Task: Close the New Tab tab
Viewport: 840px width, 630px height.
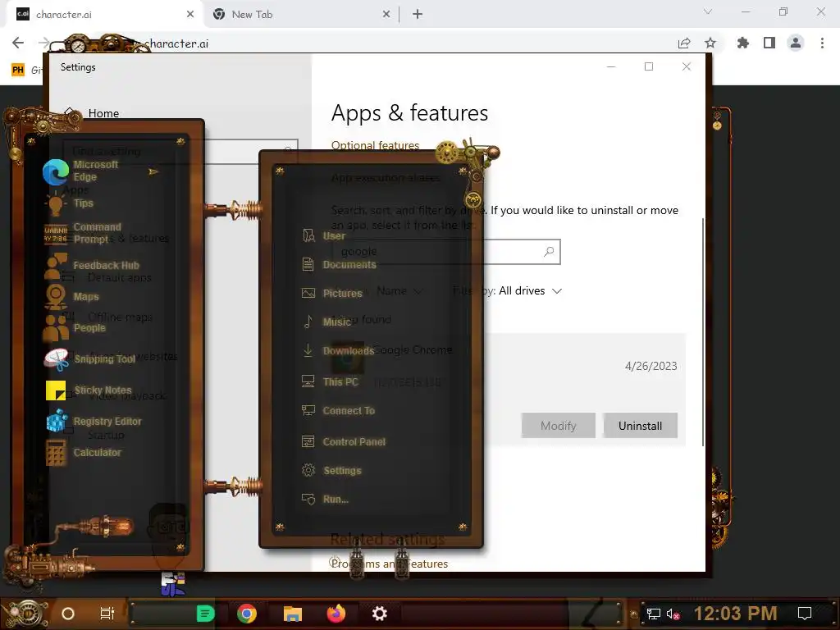Action: pyautogui.click(x=386, y=15)
